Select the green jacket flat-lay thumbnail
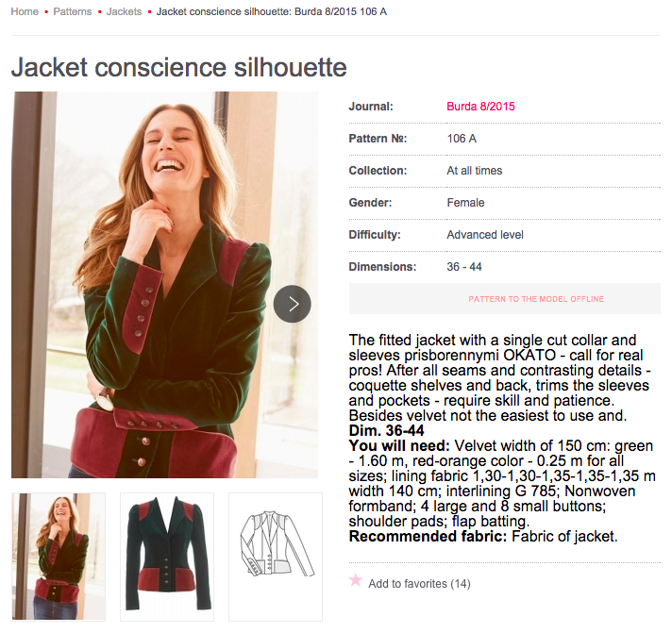This screenshot has height=633, width=672. (x=167, y=557)
